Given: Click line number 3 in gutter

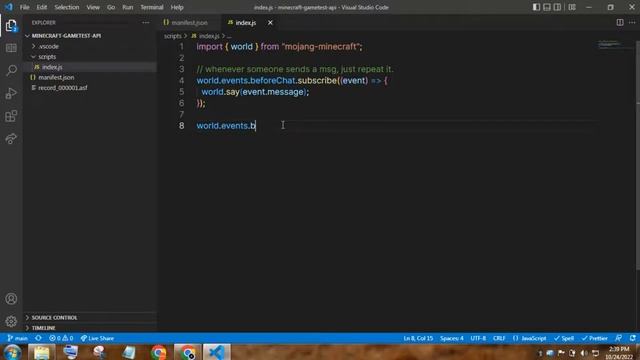Looking at the screenshot, I should coord(181,69).
